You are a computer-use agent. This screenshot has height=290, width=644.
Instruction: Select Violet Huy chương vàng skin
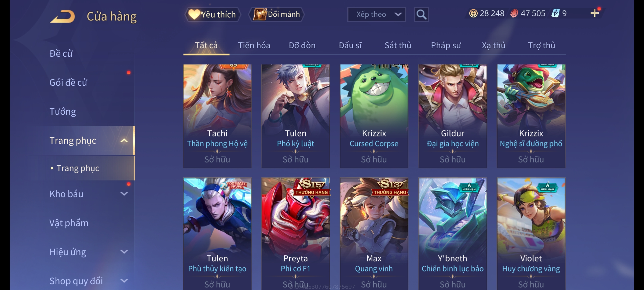coord(531,234)
